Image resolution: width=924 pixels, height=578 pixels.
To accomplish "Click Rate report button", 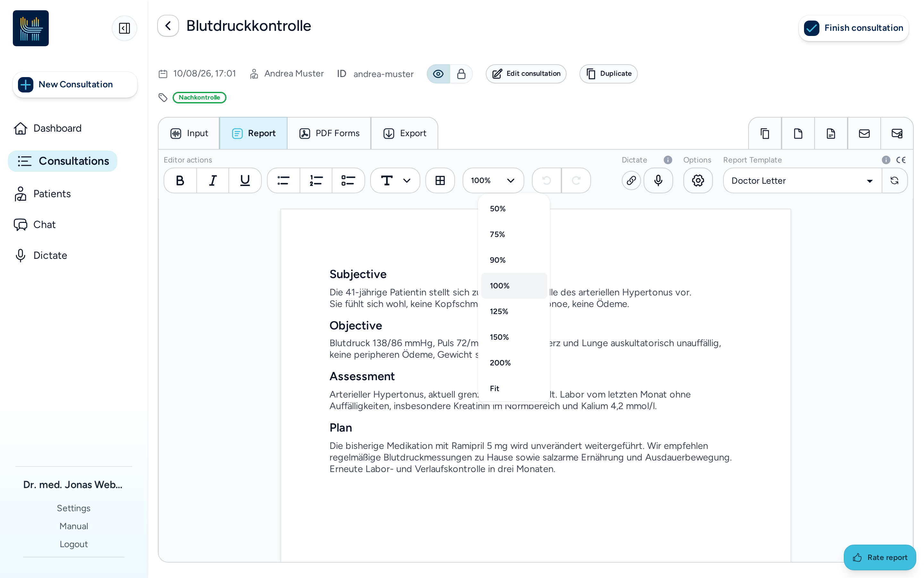I will pyautogui.click(x=880, y=557).
